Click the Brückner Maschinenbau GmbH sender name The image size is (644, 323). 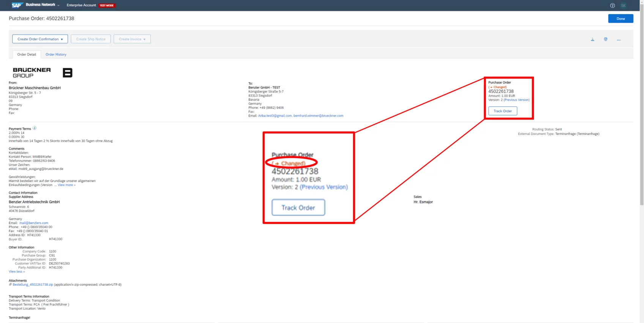35,88
